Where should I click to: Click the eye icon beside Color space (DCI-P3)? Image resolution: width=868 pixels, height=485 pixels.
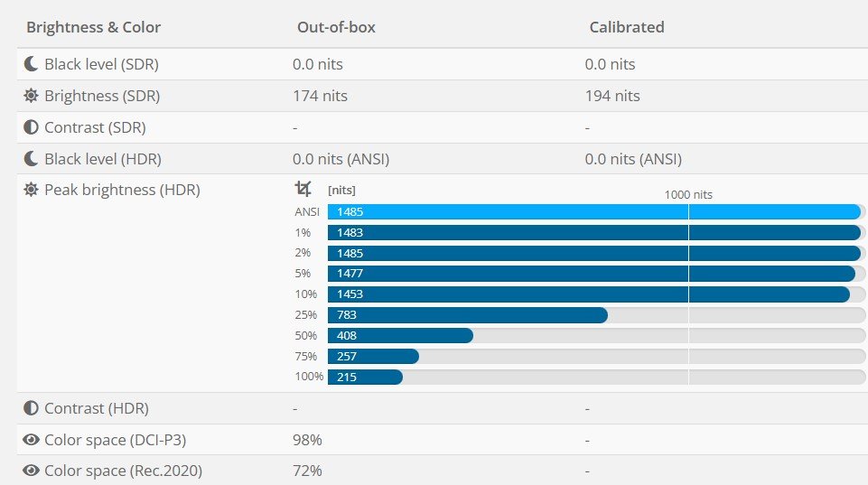32,440
